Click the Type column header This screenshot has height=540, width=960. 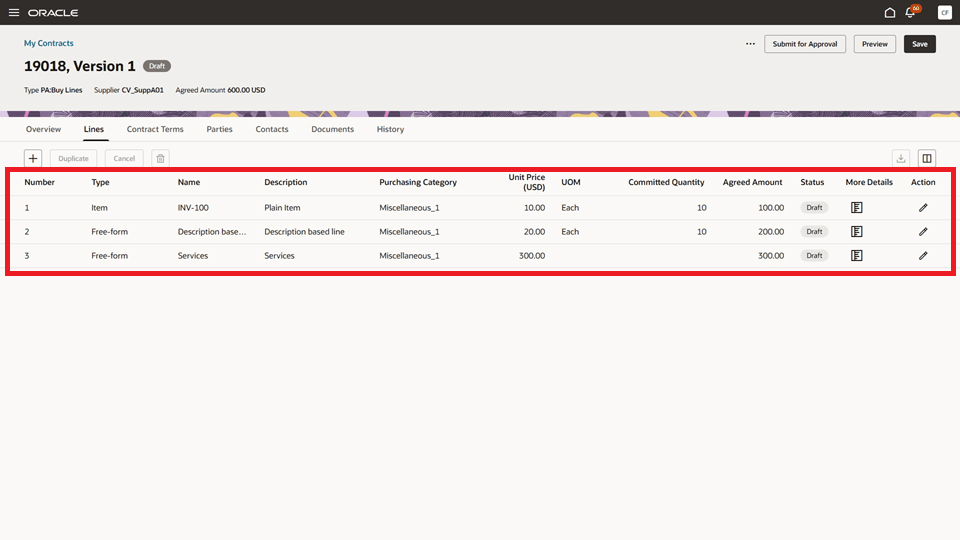[x=100, y=182]
